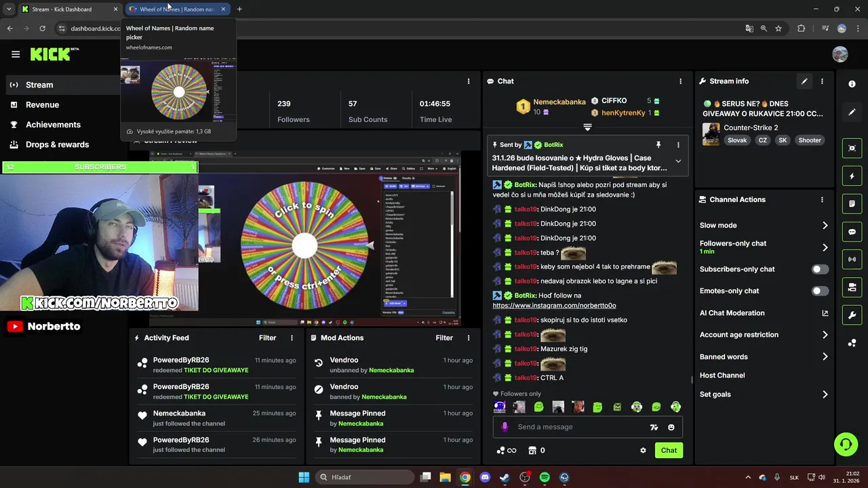Open Discord from the taskbar
Screen dimensions: 868x488
485,477
